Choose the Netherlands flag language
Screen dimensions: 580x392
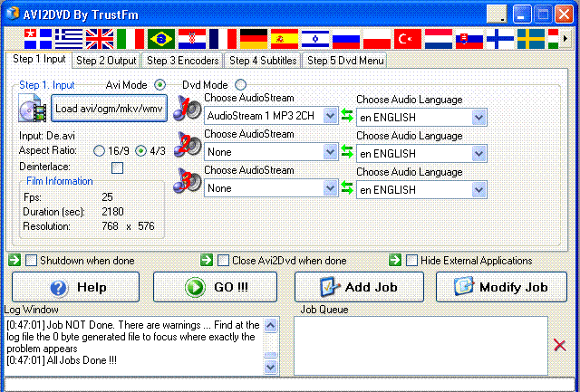point(439,39)
